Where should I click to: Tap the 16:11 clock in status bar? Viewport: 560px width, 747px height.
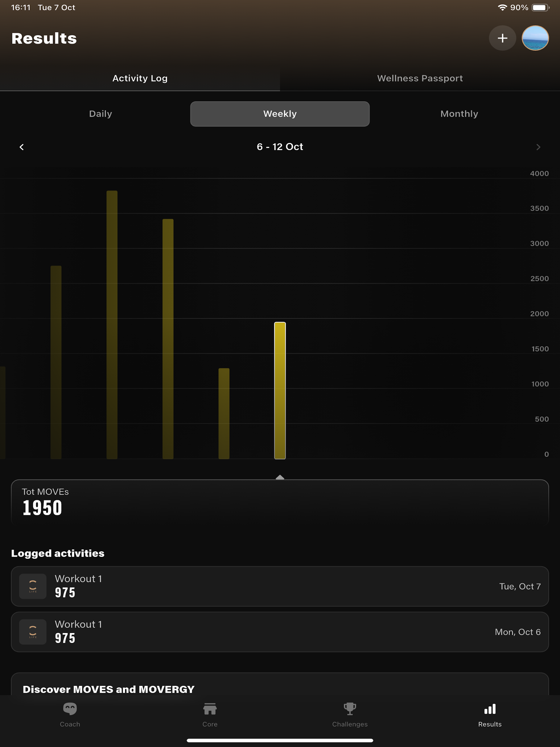[21, 7]
